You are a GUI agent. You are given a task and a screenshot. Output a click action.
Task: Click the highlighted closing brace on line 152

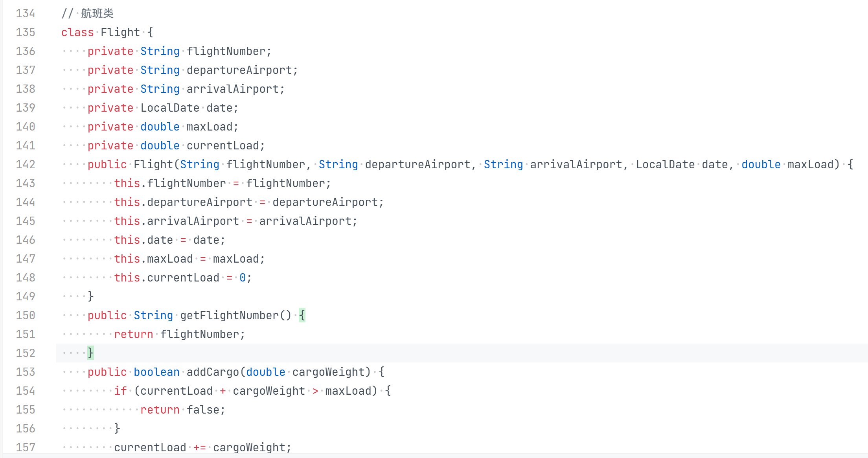coord(91,353)
